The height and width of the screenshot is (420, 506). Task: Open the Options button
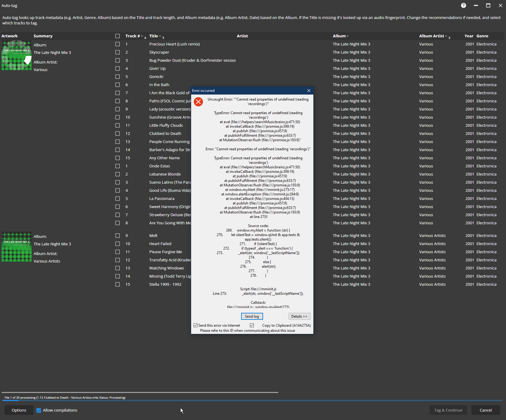(19, 410)
